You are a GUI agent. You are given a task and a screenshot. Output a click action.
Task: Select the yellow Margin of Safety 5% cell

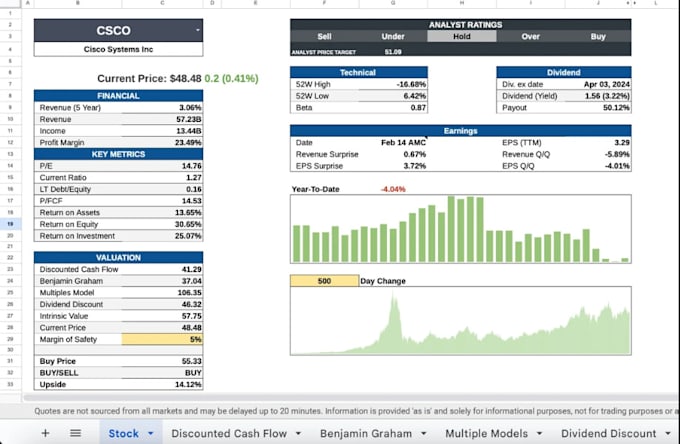point(162,339)
